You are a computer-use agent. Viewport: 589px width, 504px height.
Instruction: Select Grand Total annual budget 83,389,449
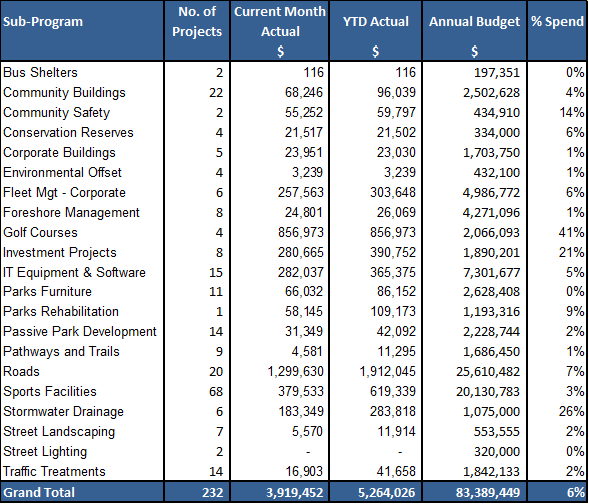488,492
